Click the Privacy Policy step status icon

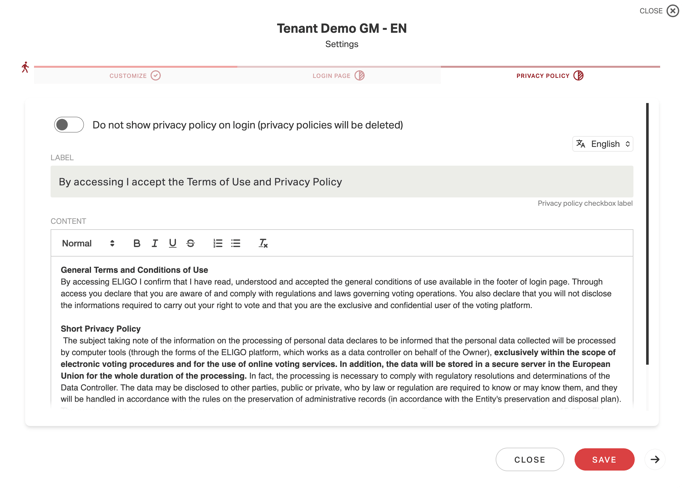tap(578, 75)
